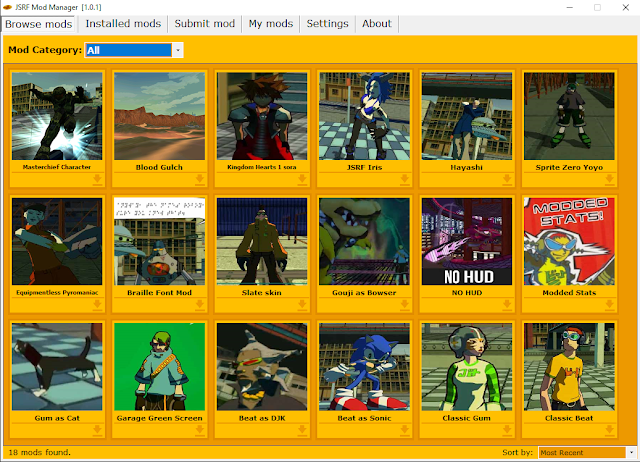Select the Braille Font Mod thumbnail
This screenshot has width=640, height=462.
coord(160,241)
